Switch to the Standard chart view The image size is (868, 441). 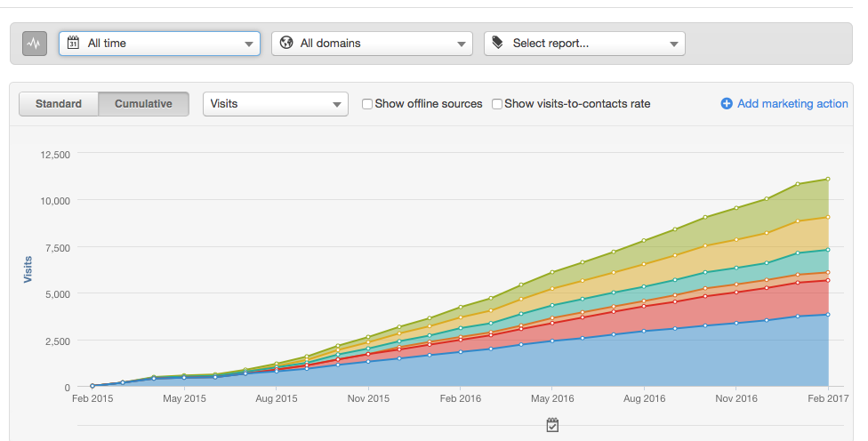pos(59,104)
